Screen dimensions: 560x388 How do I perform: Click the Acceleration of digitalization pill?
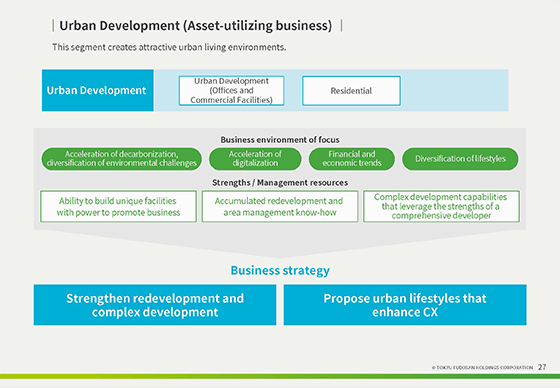coord(255,159)
